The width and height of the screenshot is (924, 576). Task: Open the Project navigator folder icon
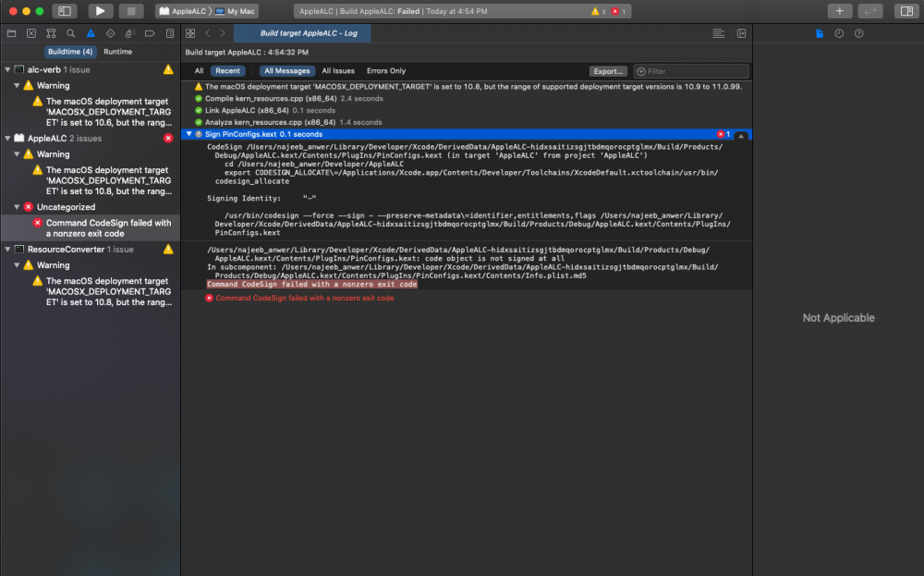(x=12, y=33)
